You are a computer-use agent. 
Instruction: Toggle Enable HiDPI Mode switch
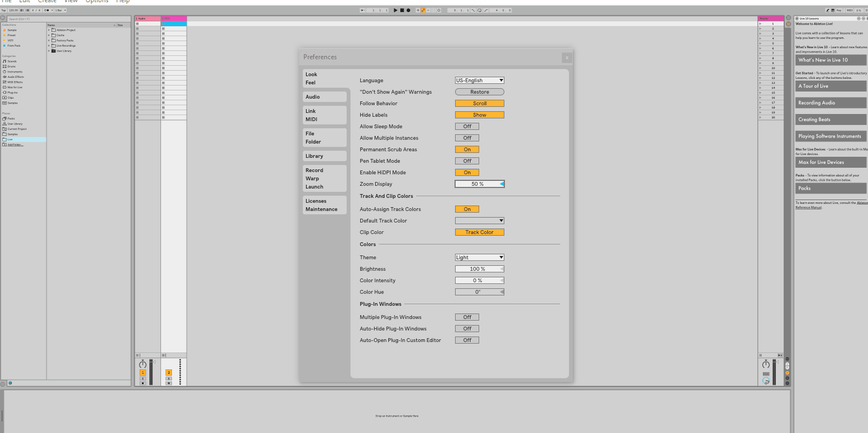pyautogui.click(x=467, y=173)
